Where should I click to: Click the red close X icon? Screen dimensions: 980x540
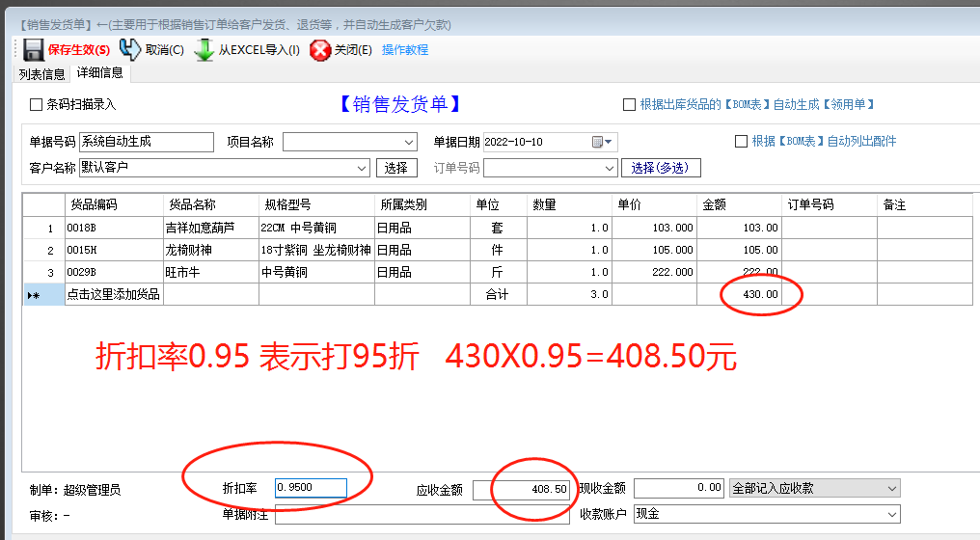tap(320, 50)
